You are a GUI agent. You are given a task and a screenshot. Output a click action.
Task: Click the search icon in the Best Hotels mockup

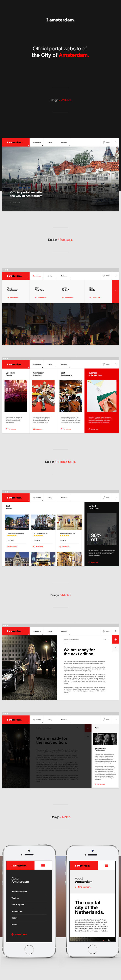coord(115,498)
